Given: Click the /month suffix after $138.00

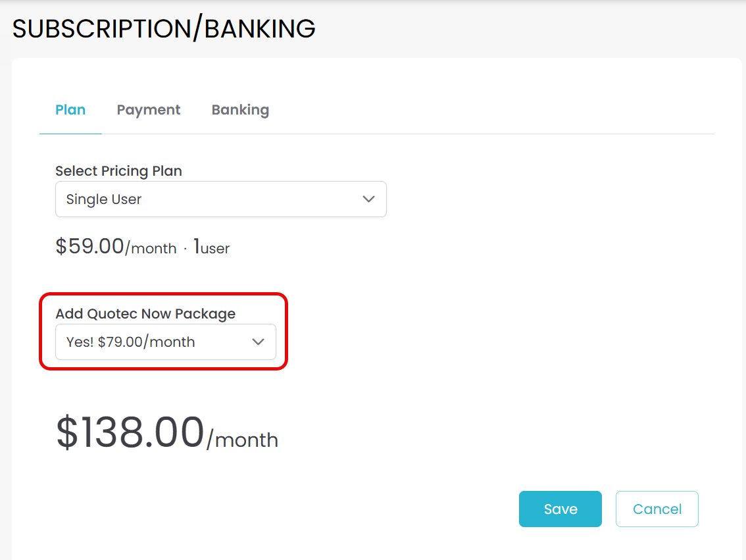Looking at the screenshot, I should (x=243, y=440).
